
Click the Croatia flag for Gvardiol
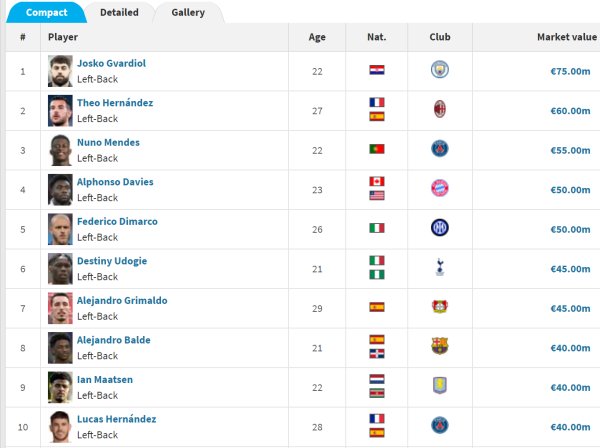pyautogui.click(x=377, y=70)
